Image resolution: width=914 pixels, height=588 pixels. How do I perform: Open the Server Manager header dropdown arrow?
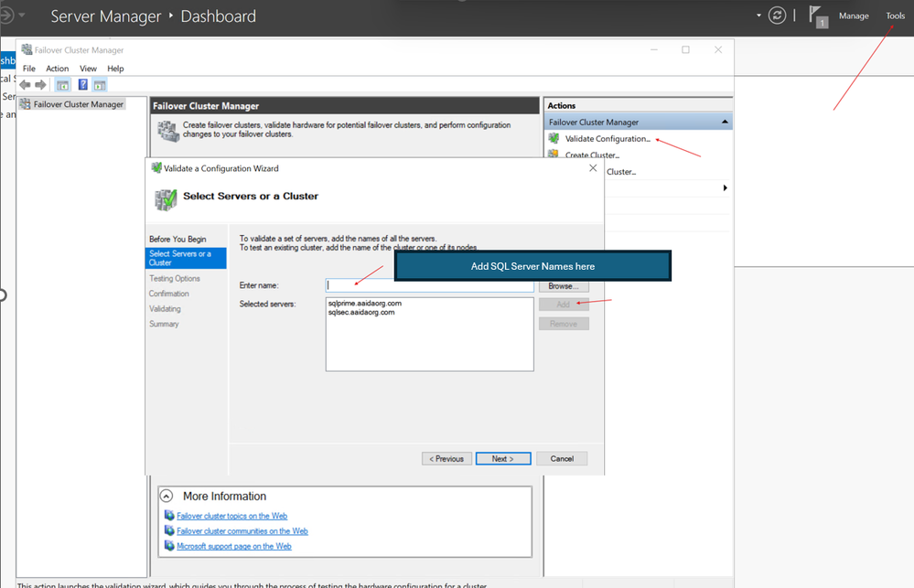pos(758,16)
